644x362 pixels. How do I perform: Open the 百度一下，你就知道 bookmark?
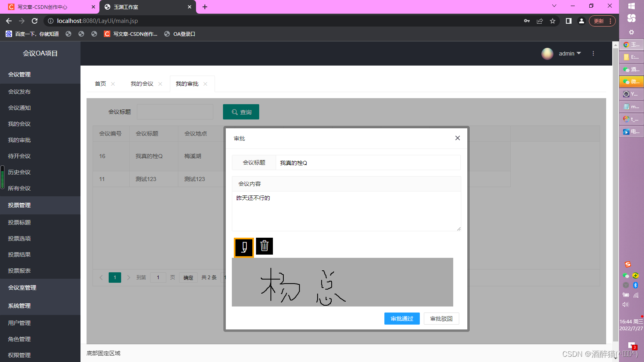[x=32, y=34]
